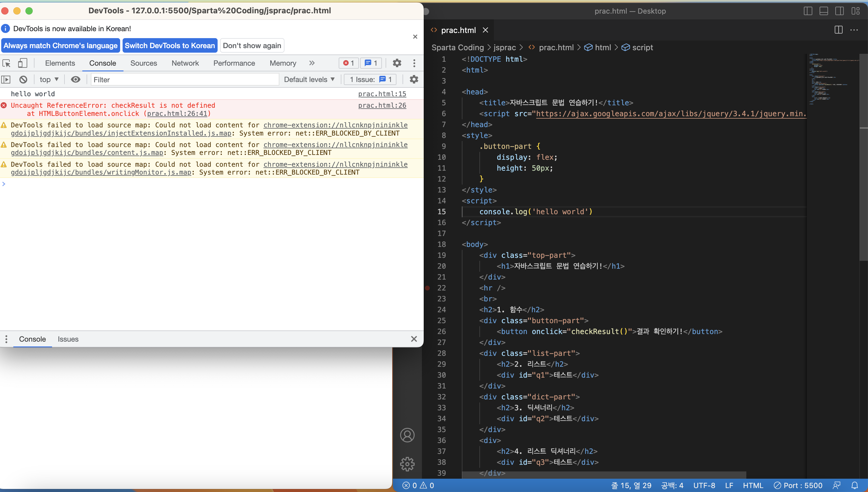Open the writingMonitor.js.map extension link
Screen dimensions: 868x492
pyautogui.click(x=101, y=172)
